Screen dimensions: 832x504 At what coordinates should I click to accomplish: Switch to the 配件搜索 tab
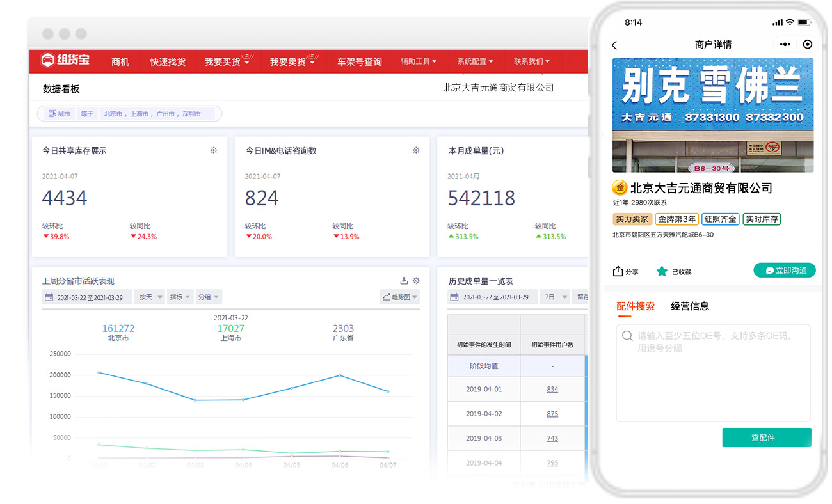(x=636, y=306)
